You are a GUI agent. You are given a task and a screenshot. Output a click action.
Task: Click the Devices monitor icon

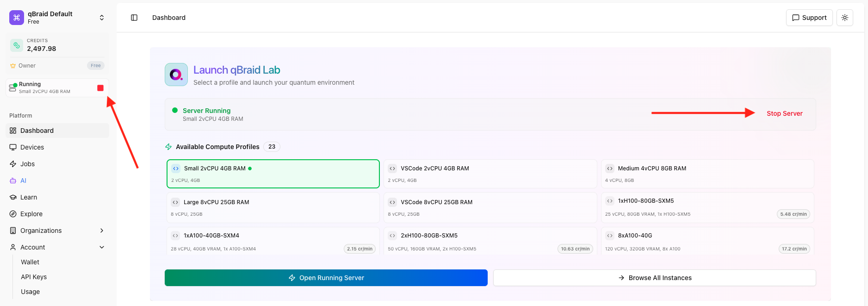13,147
